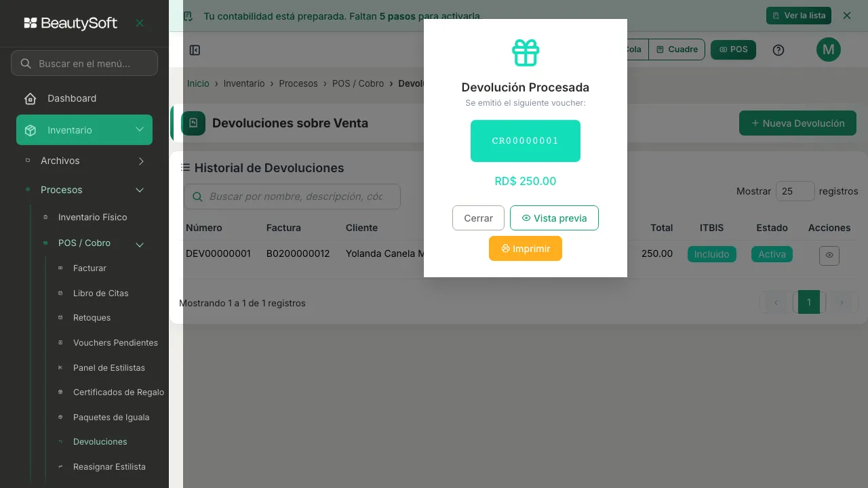868x488 pixels.
Task: Click voucher code CR00000001
Action: click(526, 141)
